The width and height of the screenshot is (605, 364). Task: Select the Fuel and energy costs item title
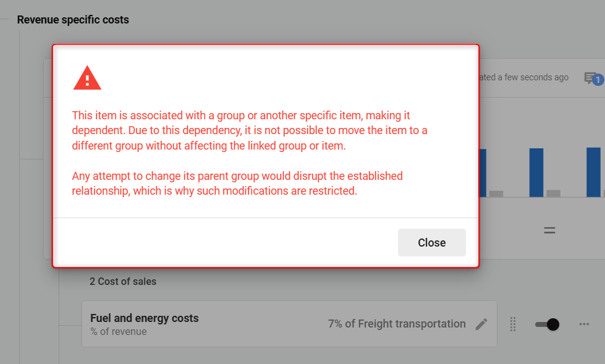point(145,318)
